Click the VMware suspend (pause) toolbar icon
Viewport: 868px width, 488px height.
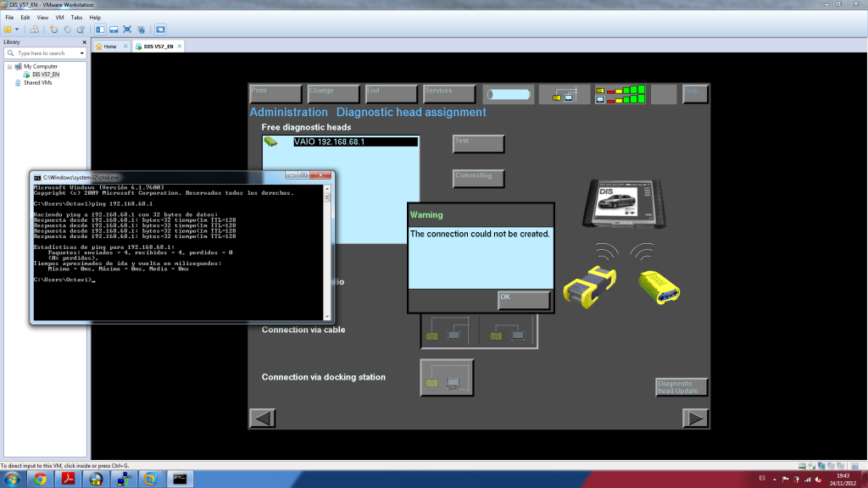pyautogui.click(x=8, y=30)
